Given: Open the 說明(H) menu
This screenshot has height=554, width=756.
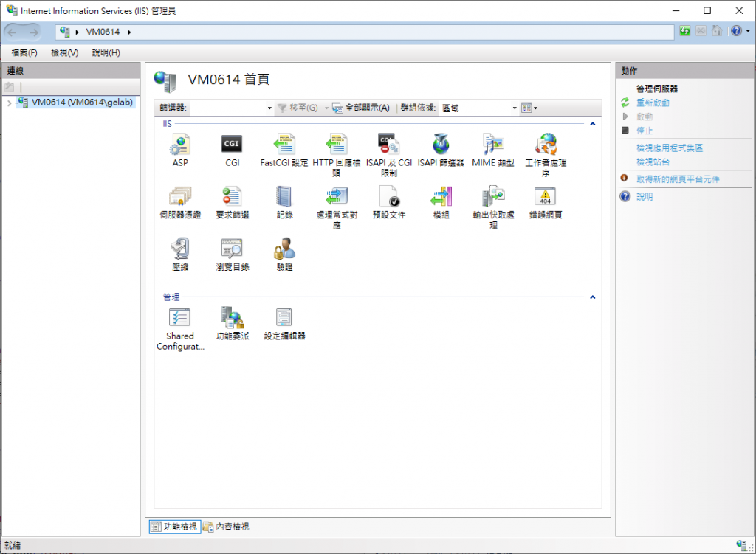Looking at the screenshot, I should (x=106, y=52).
